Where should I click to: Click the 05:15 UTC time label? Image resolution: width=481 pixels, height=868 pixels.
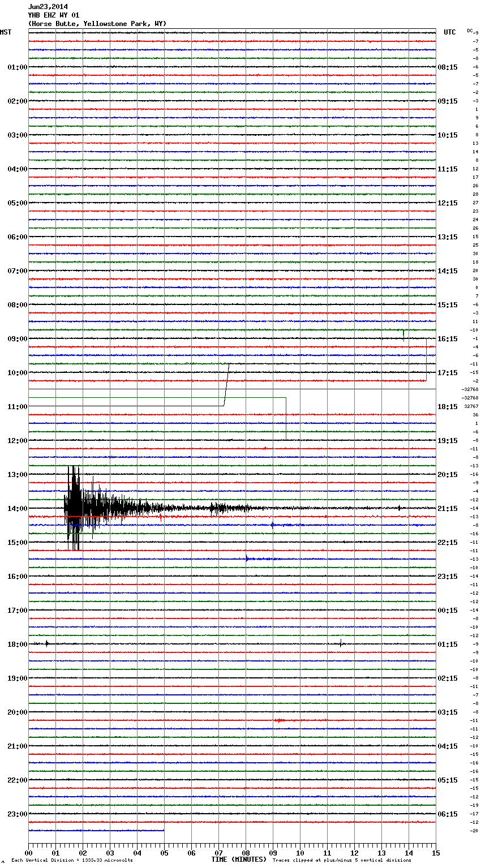pos(448,780)
